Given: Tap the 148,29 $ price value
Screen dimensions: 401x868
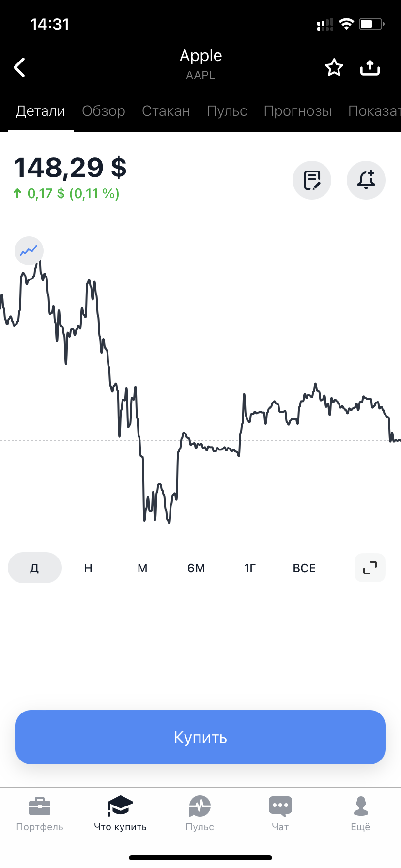Looking at the screenshot, I should 70,168.
